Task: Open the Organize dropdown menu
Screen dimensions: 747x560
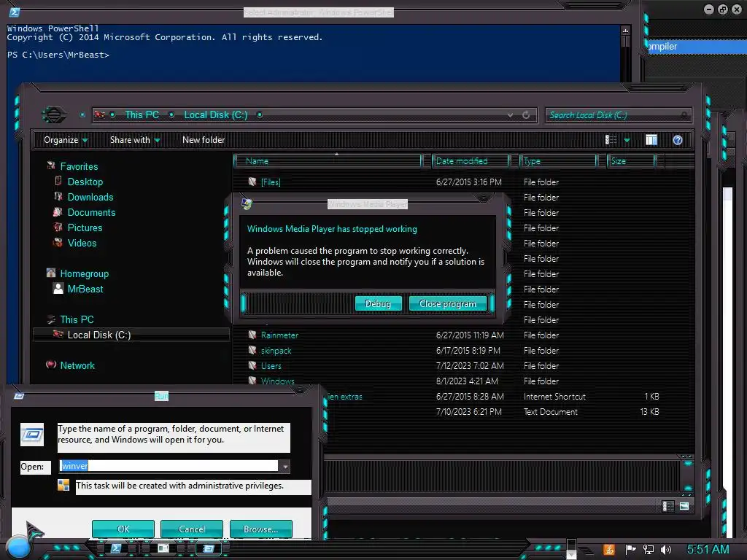Action: point(66,140)
